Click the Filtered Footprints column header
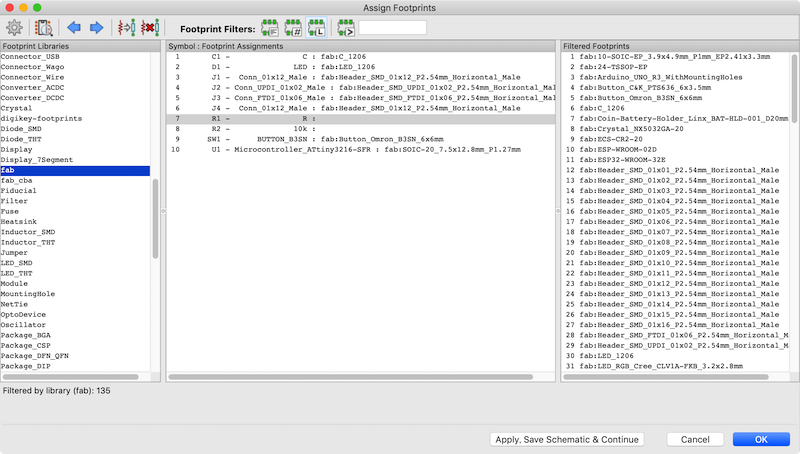The image size is (800, 454). [680, 46]
